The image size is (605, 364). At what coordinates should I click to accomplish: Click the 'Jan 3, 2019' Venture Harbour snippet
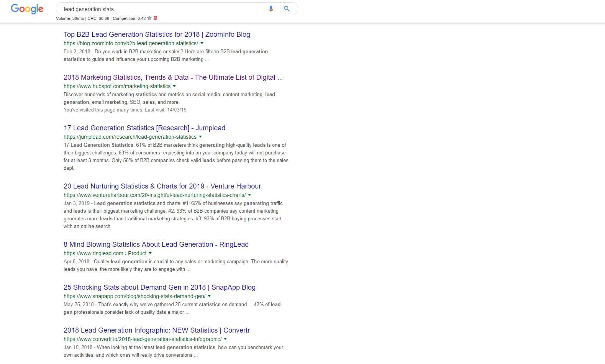[173, 215]
